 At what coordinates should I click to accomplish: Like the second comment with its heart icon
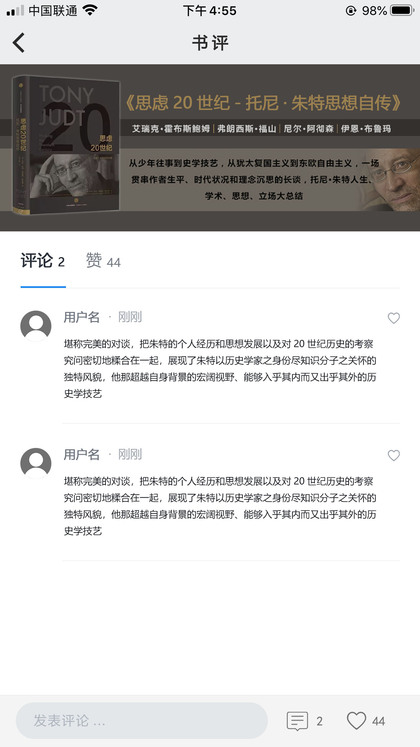pos(393,455)
